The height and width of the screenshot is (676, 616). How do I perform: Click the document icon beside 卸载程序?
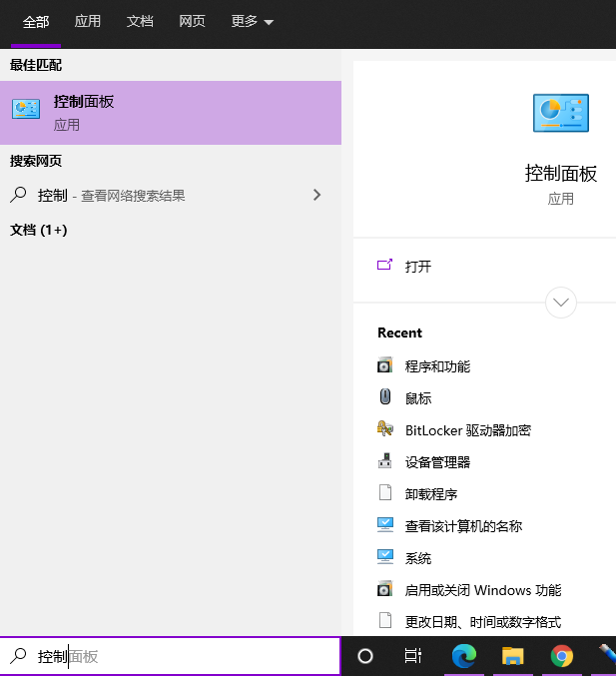385,492
